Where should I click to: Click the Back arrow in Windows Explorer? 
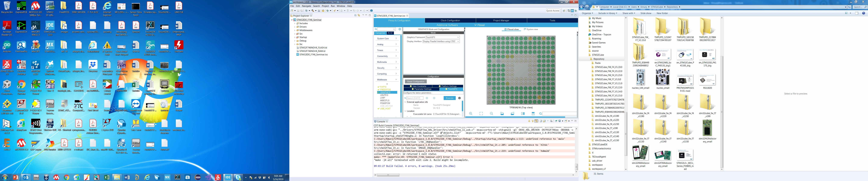pos(582,7)
